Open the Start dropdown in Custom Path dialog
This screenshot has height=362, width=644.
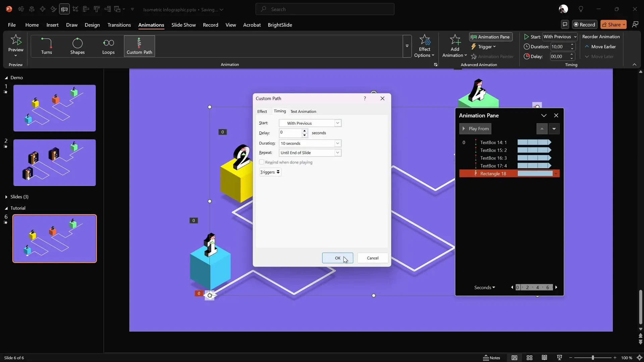337,123
